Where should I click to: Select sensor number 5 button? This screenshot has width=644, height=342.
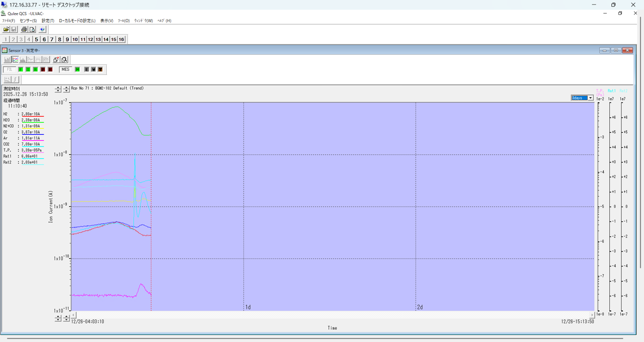[x=36, y=39]
